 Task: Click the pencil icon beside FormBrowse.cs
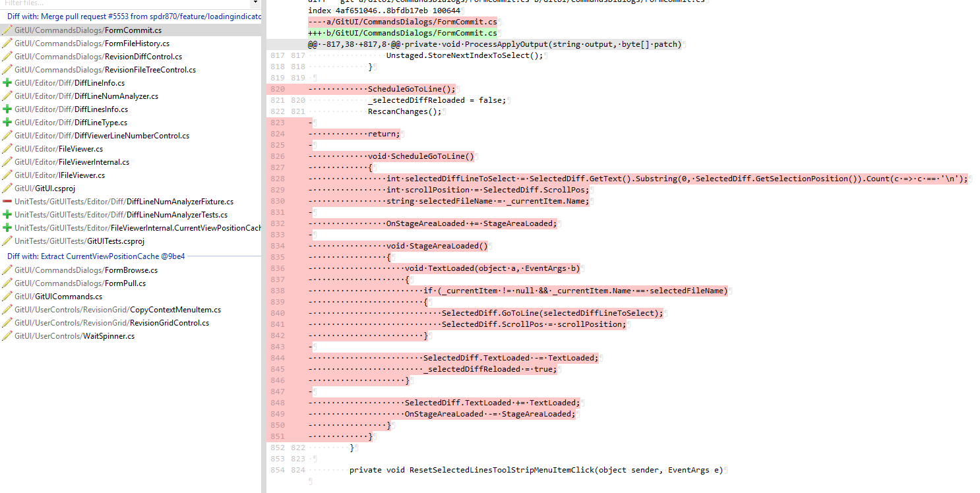[5, 270]
